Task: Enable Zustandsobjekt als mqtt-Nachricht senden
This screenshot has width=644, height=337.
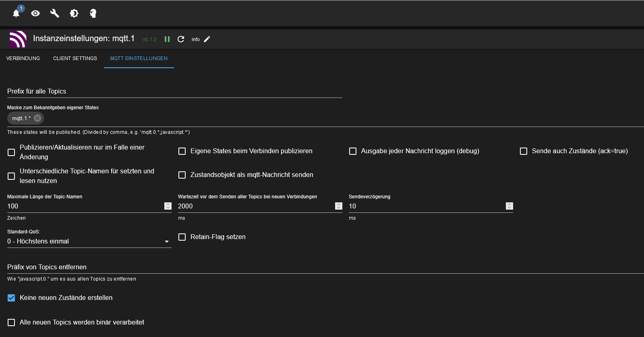Action: point(182,175)
